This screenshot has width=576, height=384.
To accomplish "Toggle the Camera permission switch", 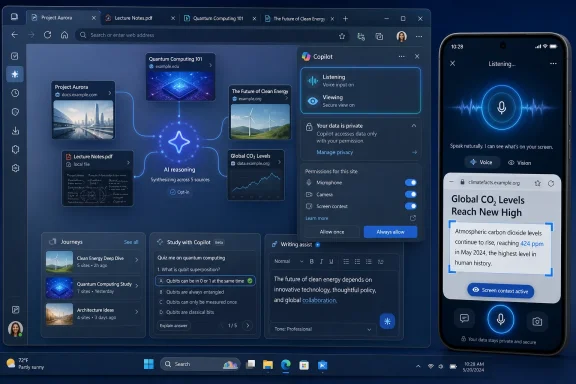I will pos(410,194).
